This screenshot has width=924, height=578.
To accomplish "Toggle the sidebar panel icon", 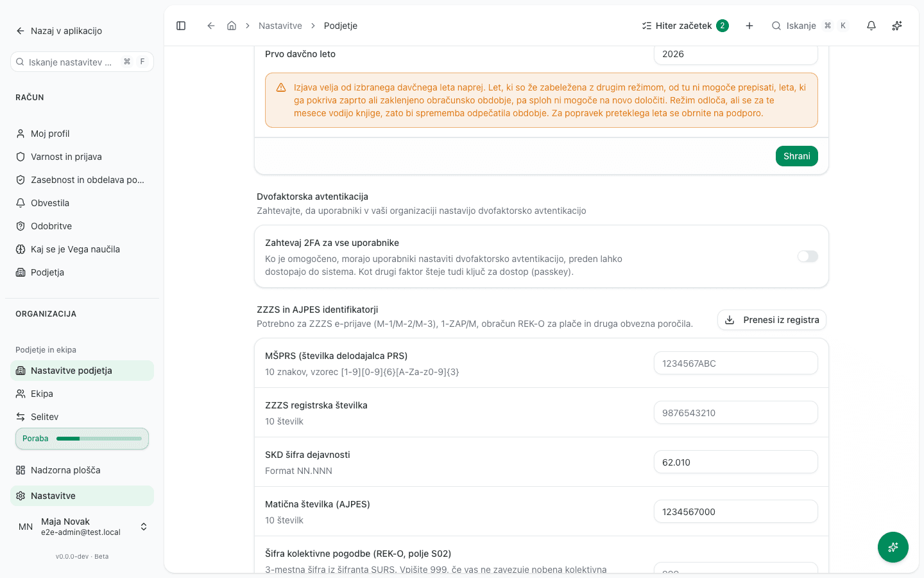I will tap(181, 26).
